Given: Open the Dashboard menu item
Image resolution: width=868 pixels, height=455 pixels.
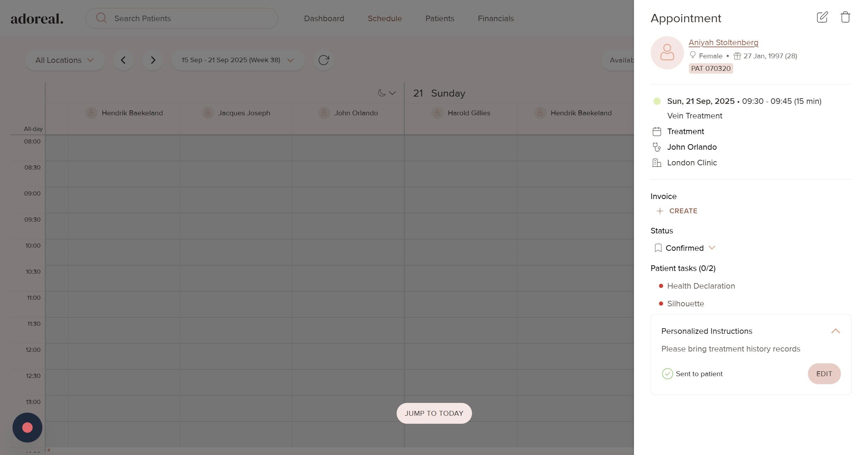Looking at the screenshot, I should [x=324, y=18].
